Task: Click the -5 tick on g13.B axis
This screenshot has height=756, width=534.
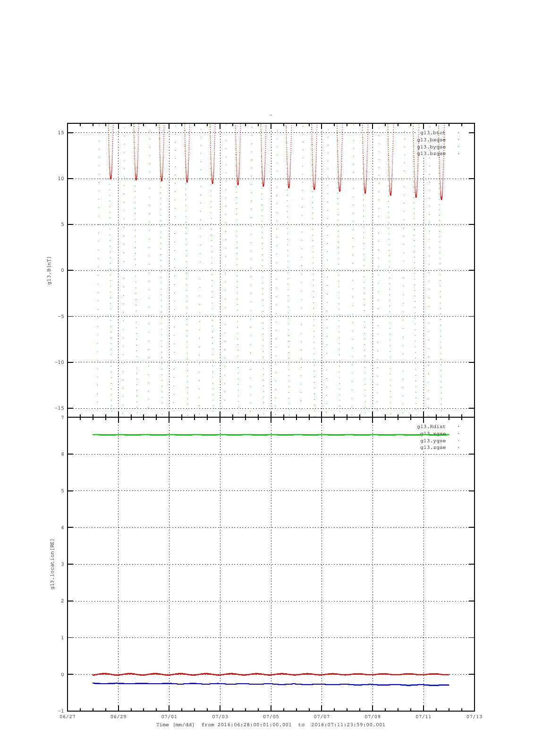Action: 61,317
